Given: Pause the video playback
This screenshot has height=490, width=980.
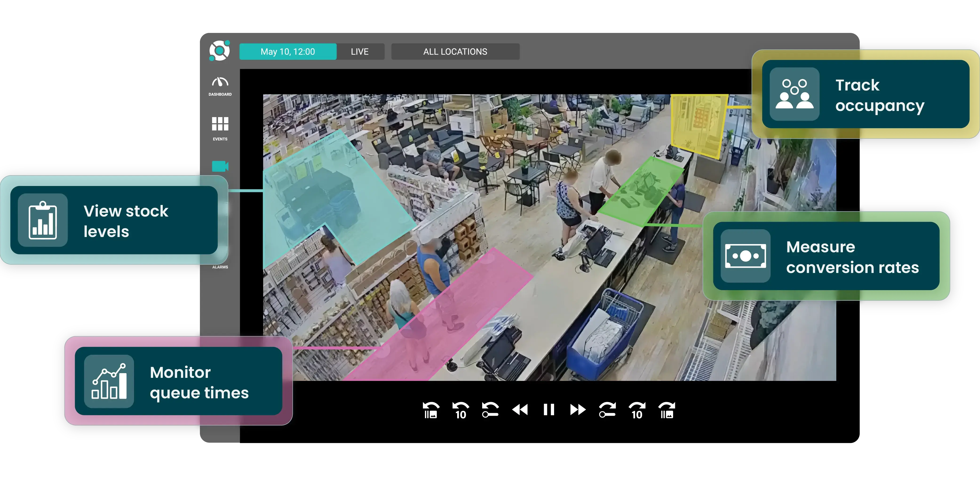Looking at the screenshot, I should (x=549, y=410).
